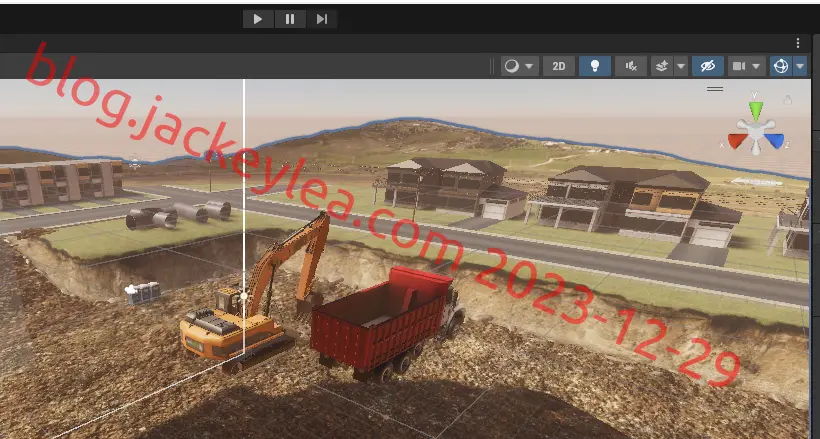The image size is (820, 439).
Task: Click the Scene camera settings icon
Action: 739,66
